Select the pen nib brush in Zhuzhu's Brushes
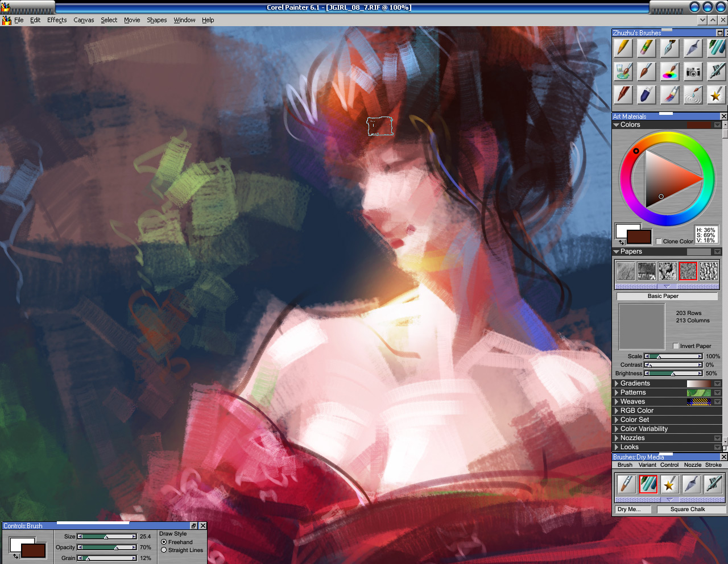This screenshot has height=564, width=728. pyautogui.click(x=670, y=48)
